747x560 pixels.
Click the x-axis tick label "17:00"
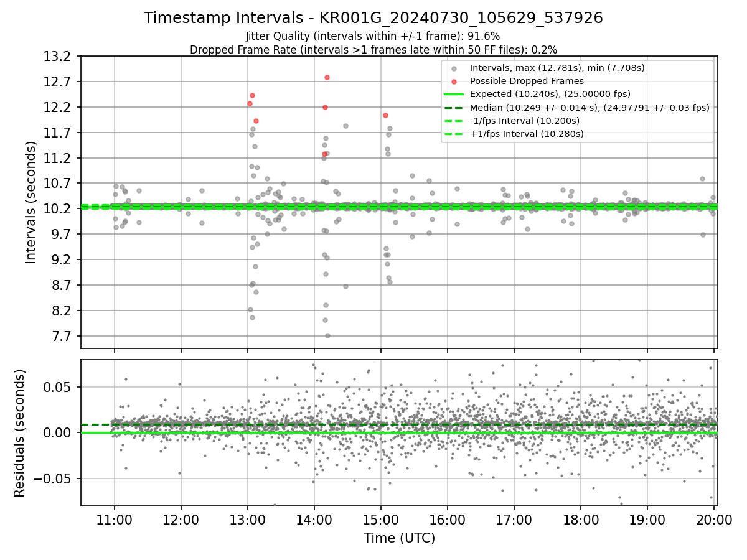[514, 520]
